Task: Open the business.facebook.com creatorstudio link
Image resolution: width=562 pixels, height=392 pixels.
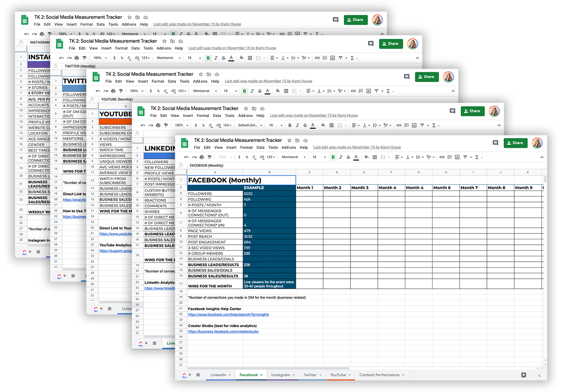Action: pyautogui.click(x=223, y=331)
